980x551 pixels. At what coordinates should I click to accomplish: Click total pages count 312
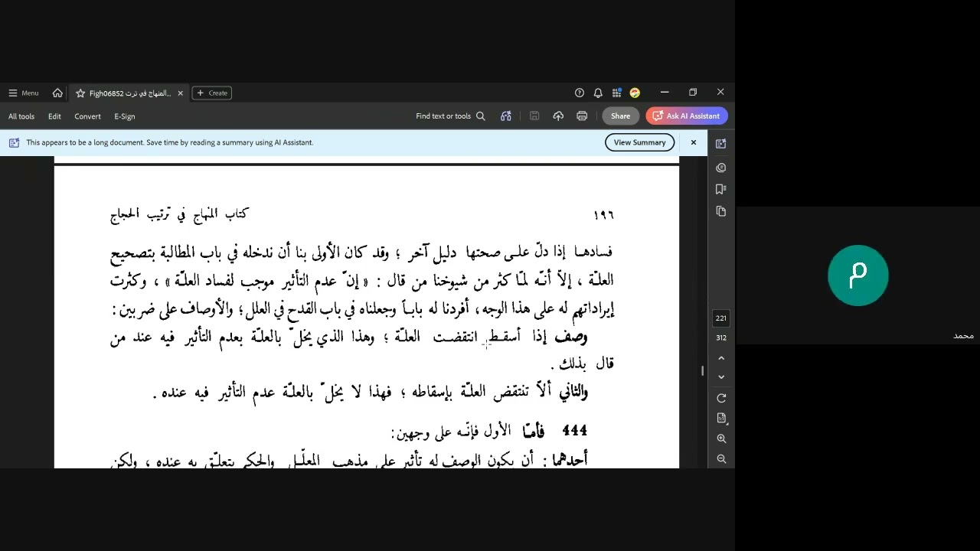point(721,337)
